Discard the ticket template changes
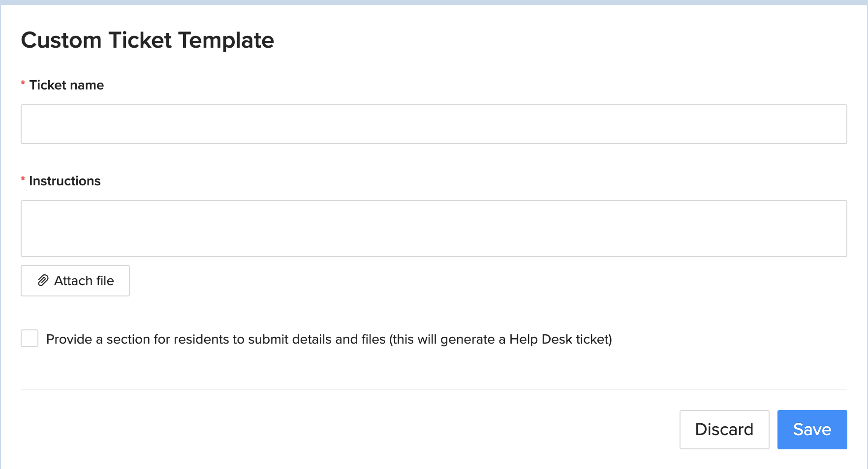The height and width of the screenshot is (469, 868). click(x=724, y=430)
